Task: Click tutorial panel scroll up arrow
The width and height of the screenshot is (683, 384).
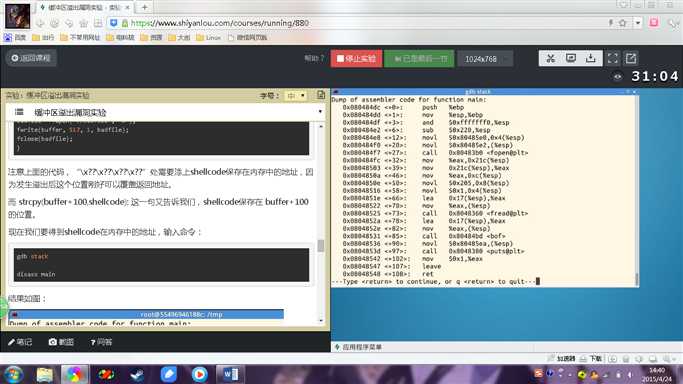Action: pyautogui.click(x=321, y=126)
